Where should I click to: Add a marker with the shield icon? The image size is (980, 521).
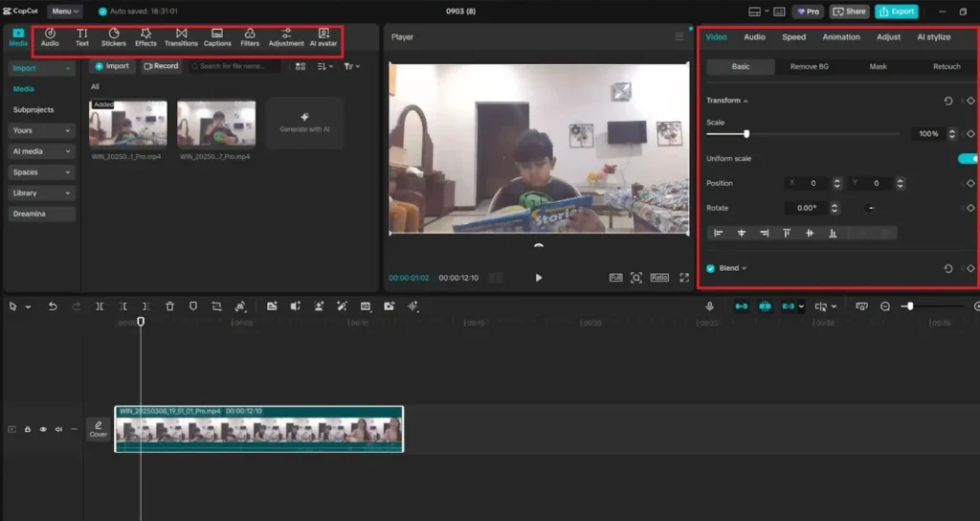point(193,306)
